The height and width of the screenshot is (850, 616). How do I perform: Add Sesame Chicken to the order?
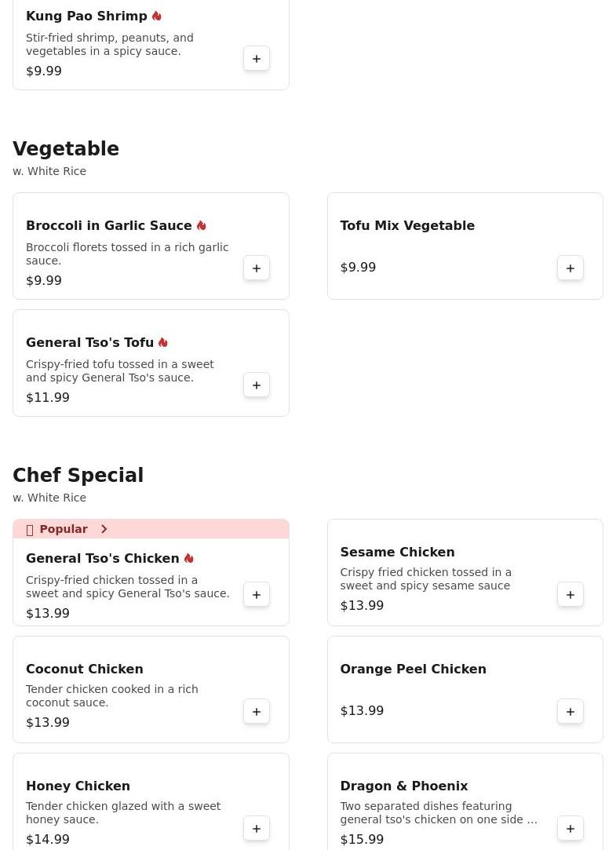(570, 595)
